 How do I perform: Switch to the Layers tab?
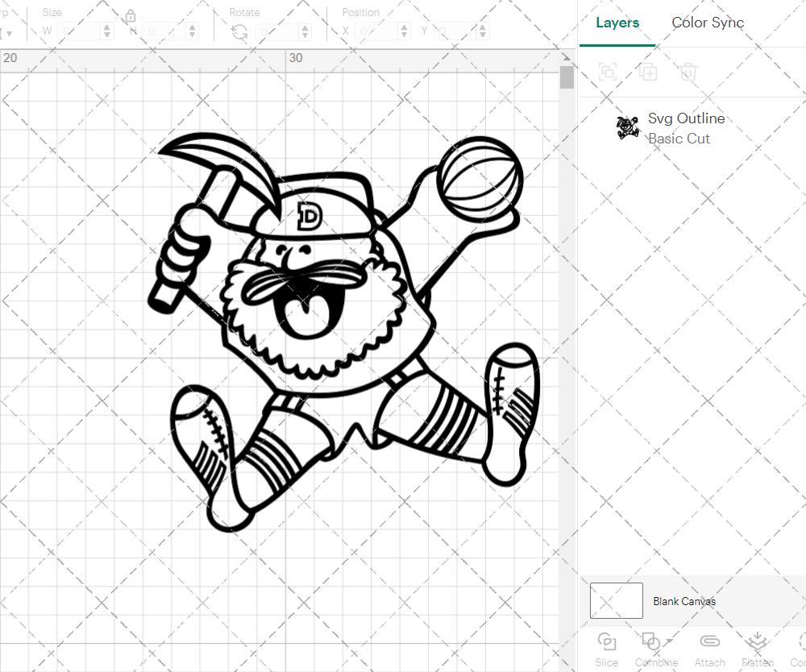pos(617,23)
